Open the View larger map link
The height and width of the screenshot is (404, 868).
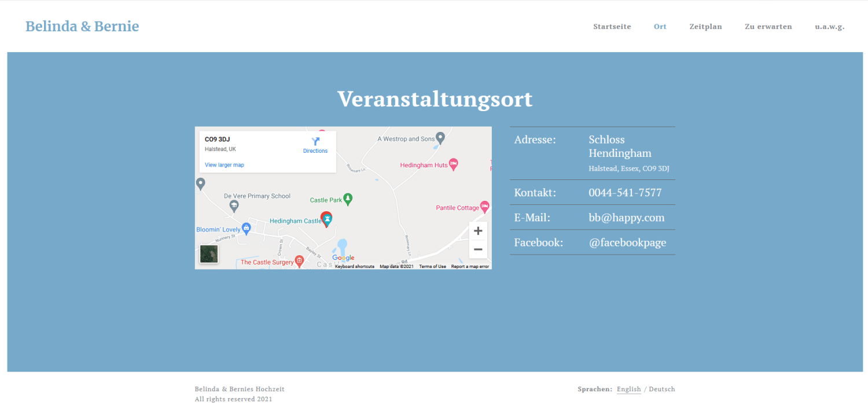(x=225, y=165)
